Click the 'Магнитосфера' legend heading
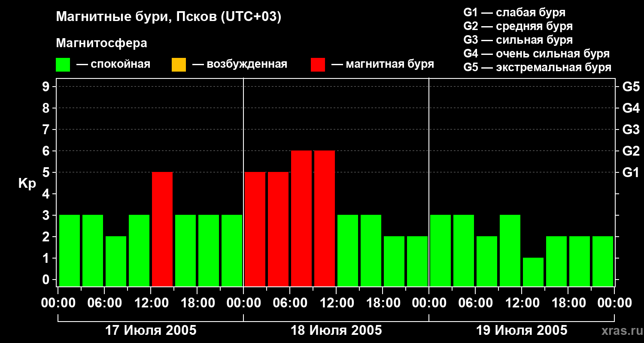Screen dimensions: 644x343 tap(101, 43)
